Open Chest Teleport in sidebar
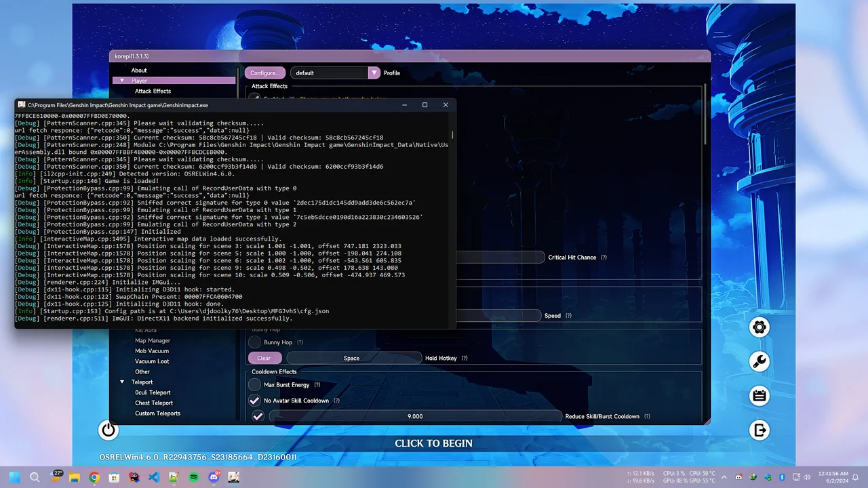Viewport: 868px width, 488px height. click(x=154, y=403)
